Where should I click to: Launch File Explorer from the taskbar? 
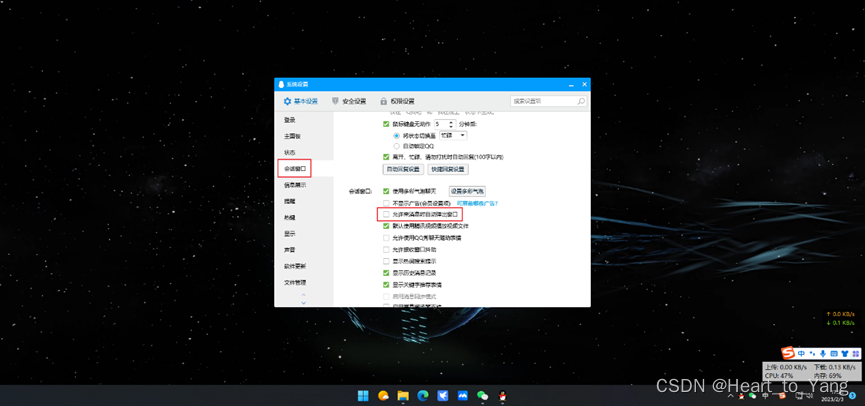[403, 396]
